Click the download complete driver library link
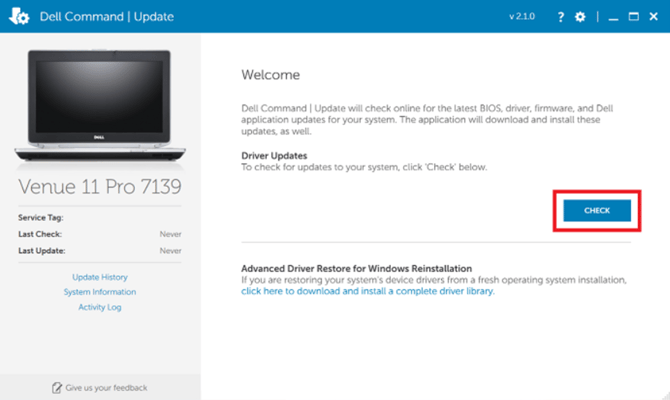 367,291
